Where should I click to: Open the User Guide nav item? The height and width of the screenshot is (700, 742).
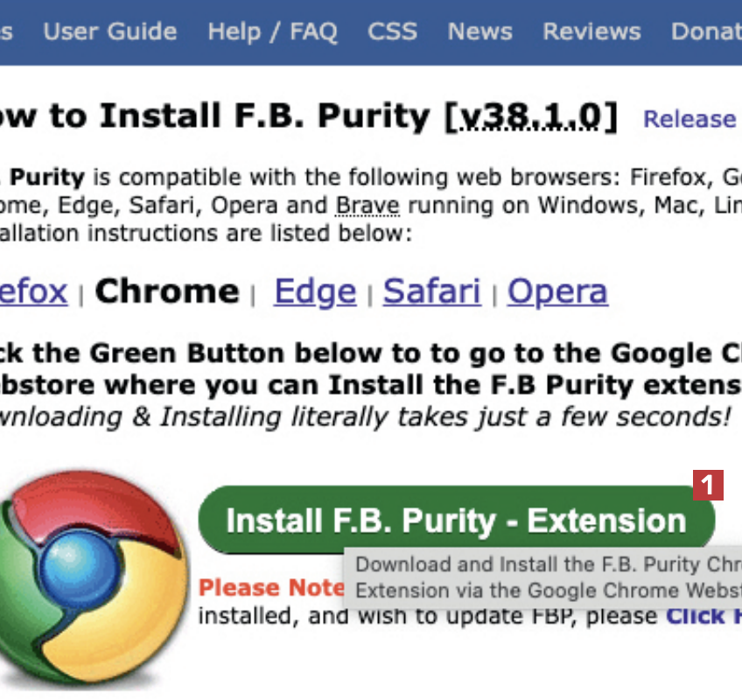(110, 32)
